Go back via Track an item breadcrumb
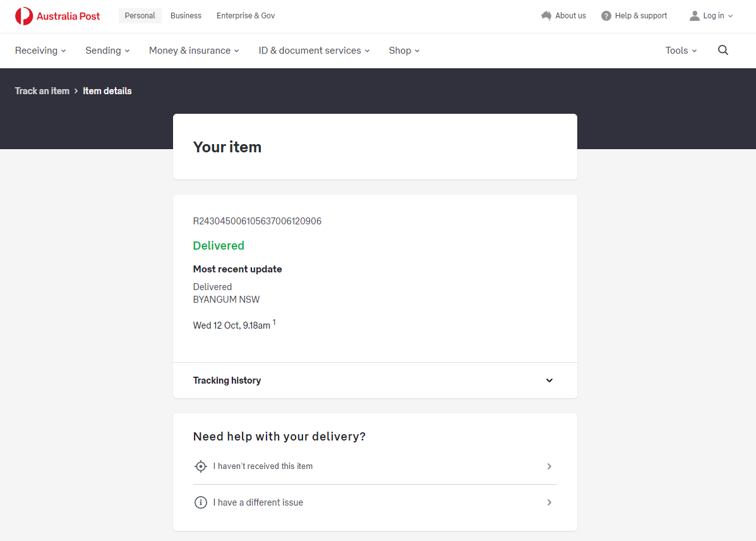The width and height of the screenshot is (756, 541). point(42,91)
